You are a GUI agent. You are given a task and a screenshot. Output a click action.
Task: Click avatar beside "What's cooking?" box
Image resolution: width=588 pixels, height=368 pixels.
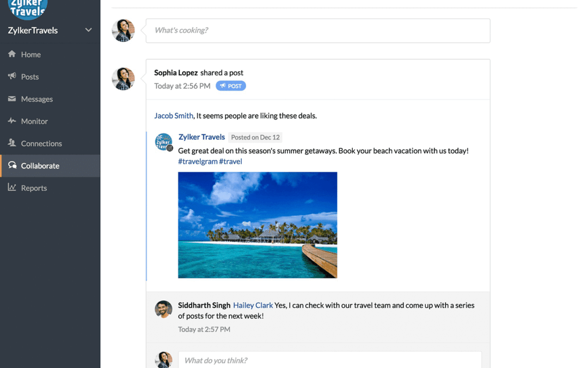click(x=123, y=31)
